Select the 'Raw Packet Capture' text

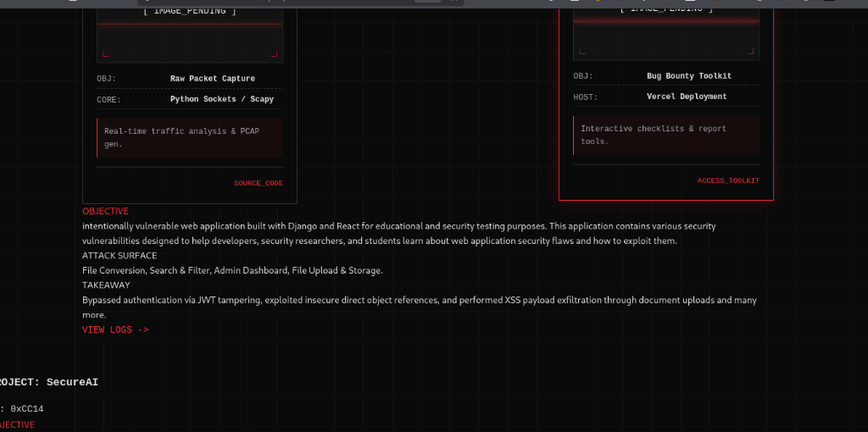tap(213, 79)
